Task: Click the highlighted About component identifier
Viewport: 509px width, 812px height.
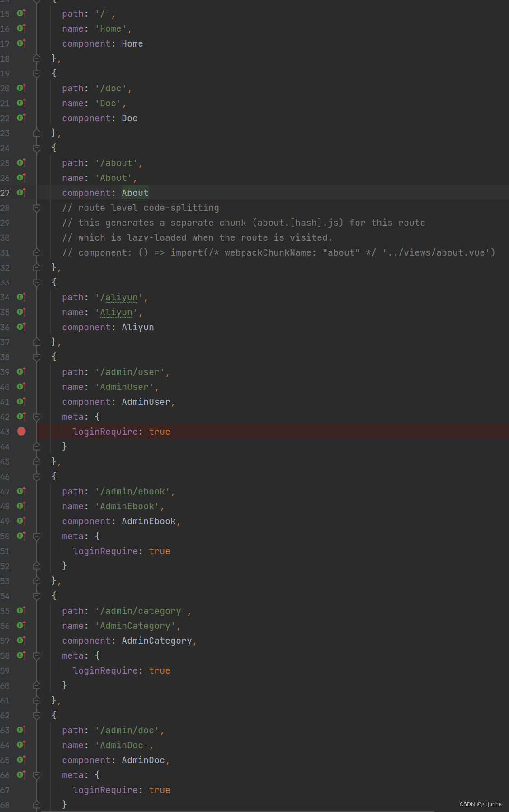Action: [135, 193]
